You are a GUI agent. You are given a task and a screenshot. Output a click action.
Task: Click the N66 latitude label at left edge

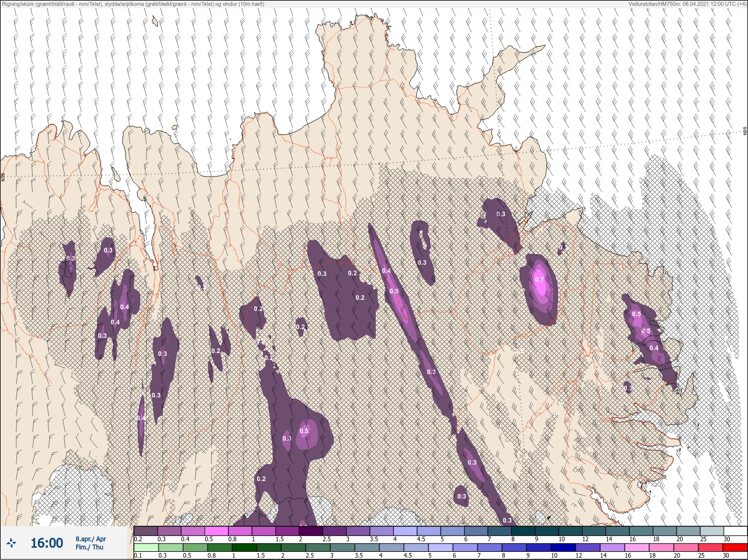click(3, 176)
